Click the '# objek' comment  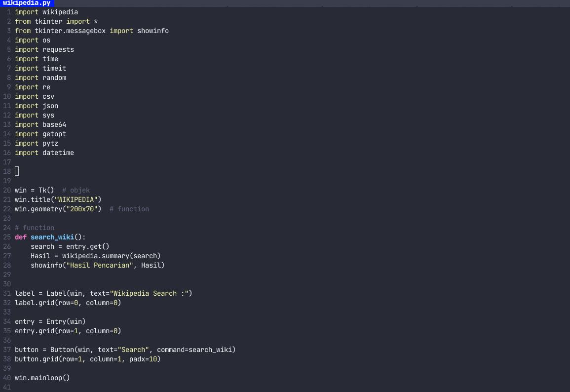[x=76, y=190]
